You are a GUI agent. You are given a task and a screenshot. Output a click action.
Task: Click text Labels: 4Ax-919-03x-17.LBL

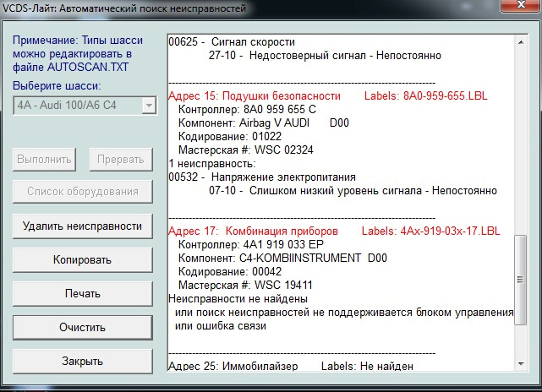[x=431, y=231]
